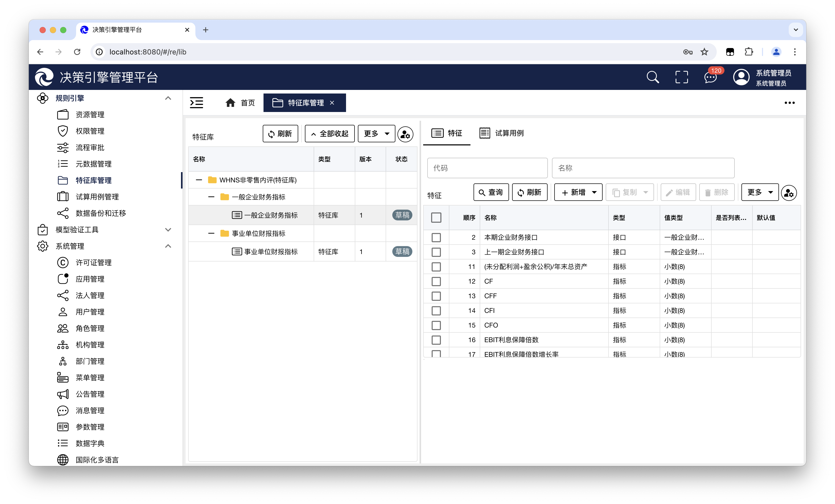Toggle fullscreen mode icon in header
The height and width of the screenshot is (504, 835).
(682, 77)
